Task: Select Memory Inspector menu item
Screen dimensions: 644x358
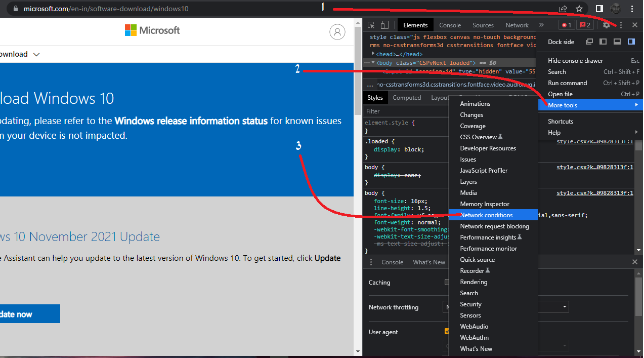Action: (x=493, y=204)
